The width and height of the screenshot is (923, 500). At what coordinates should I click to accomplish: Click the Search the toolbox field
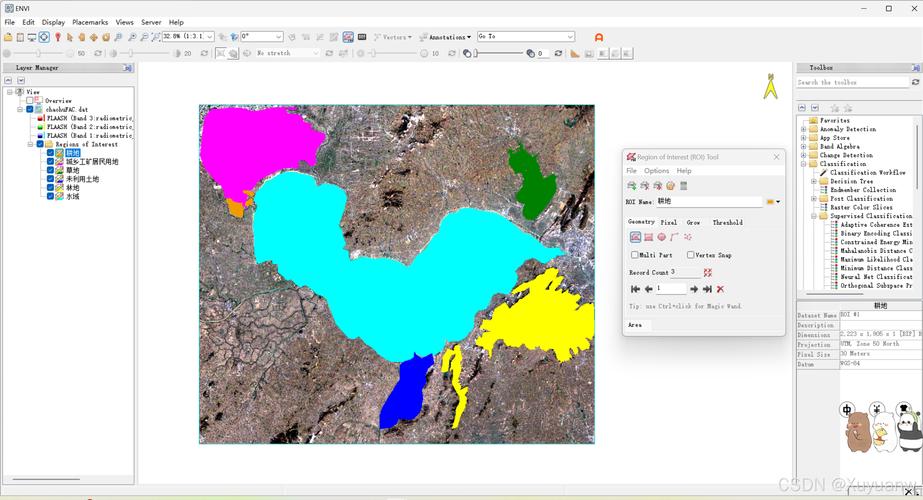853,82
